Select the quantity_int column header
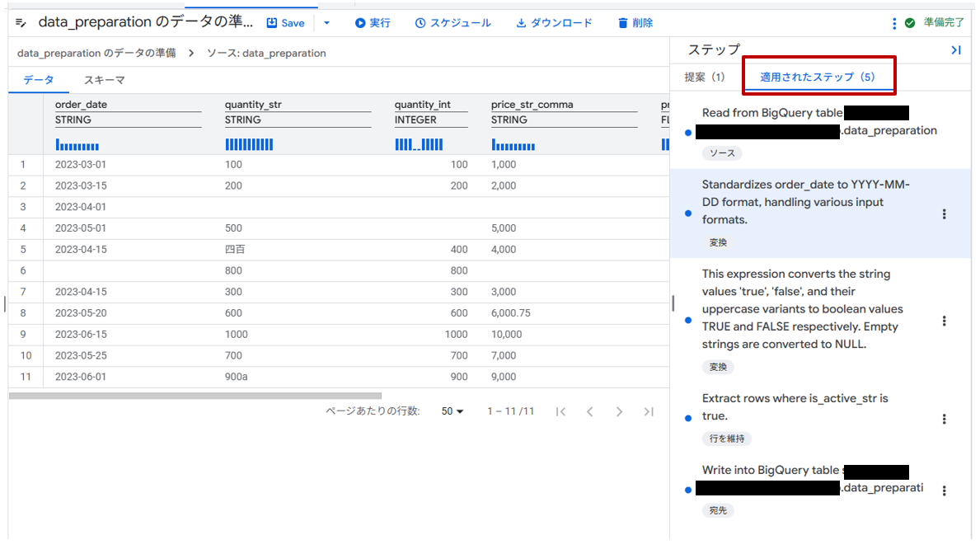 coord(423,105)
